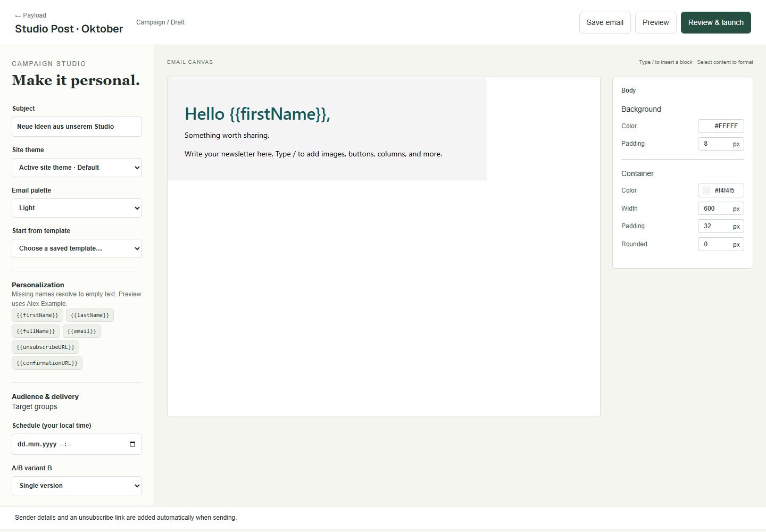Insert the {{fullName}} token chip
Viewport: 766px width, 532px height.
point(36,331)
